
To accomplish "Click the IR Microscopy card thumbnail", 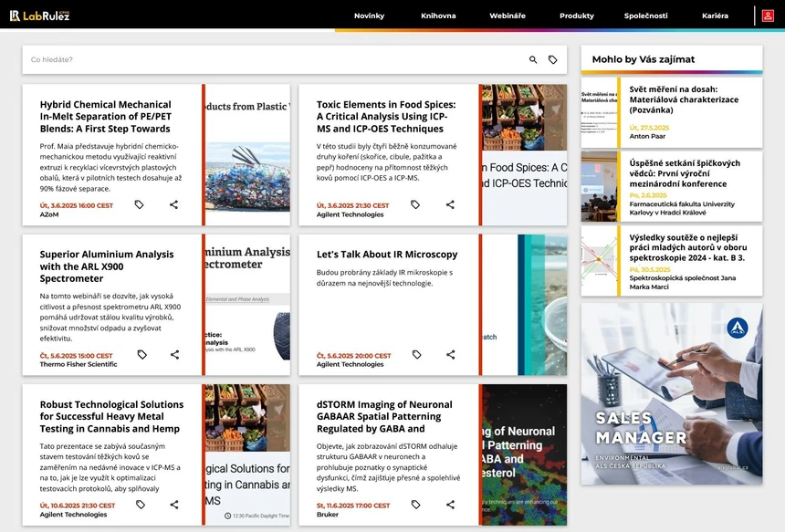I will 525,305.
